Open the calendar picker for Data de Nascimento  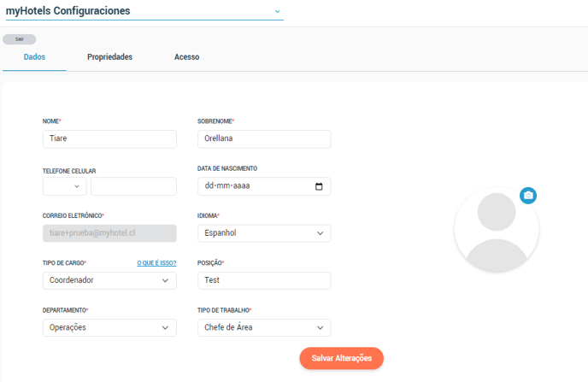click(319, 186)
